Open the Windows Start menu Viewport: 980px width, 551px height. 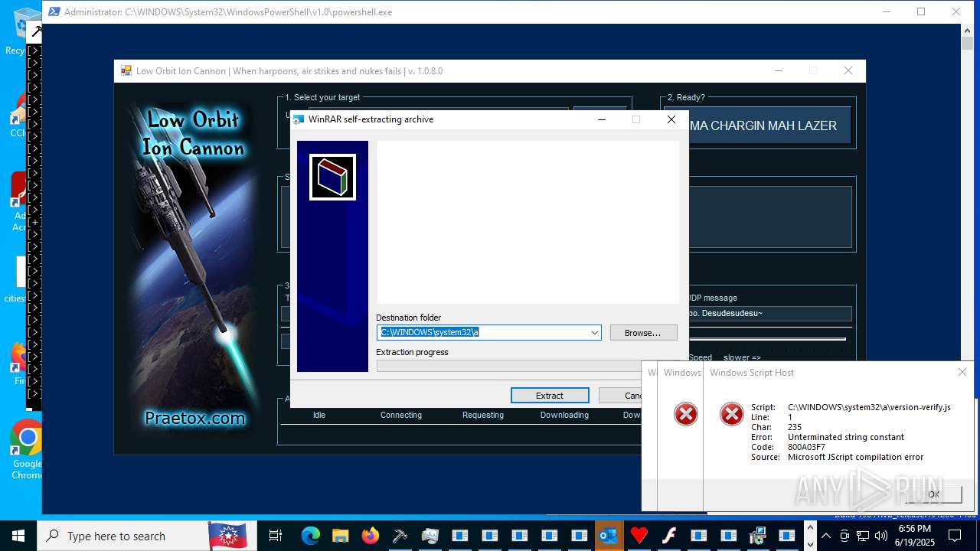pyautogui.click(x=18, y=536)
